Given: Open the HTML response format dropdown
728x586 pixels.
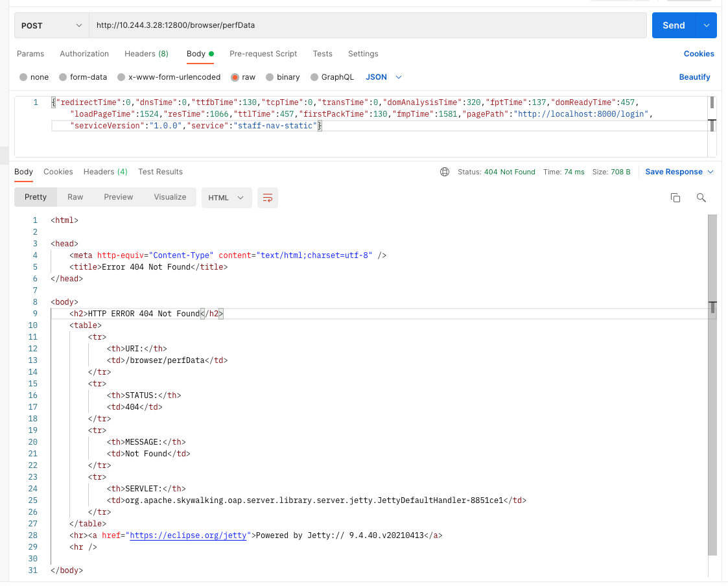Looking at the screenshot, I should pos(227,198).
